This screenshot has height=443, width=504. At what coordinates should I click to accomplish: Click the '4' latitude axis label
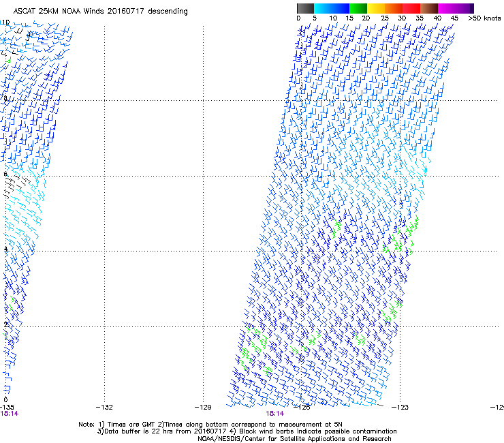[5, 249]
